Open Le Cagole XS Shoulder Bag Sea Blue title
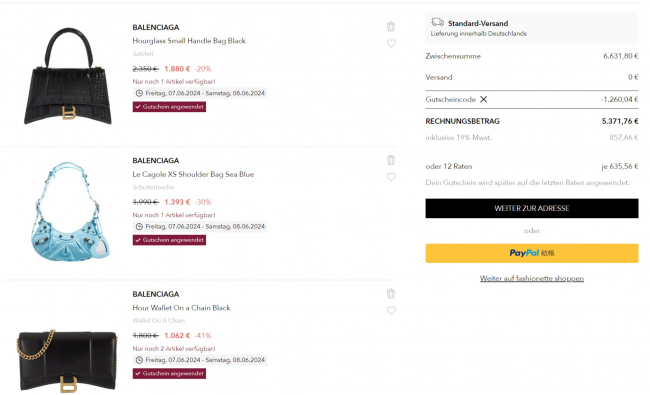The width and height of the screenshot is (650, 395). (x=193, y=174)
